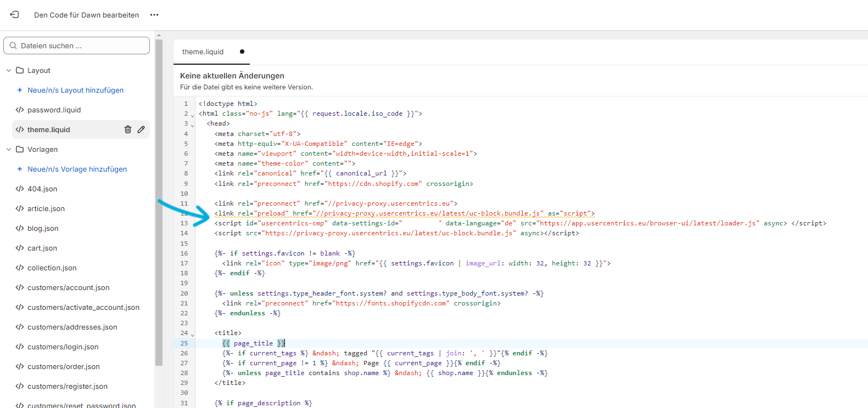Screen dimensions: 868x408
Task: Click code icon beside collection.json
Action: tap(20, 268)
